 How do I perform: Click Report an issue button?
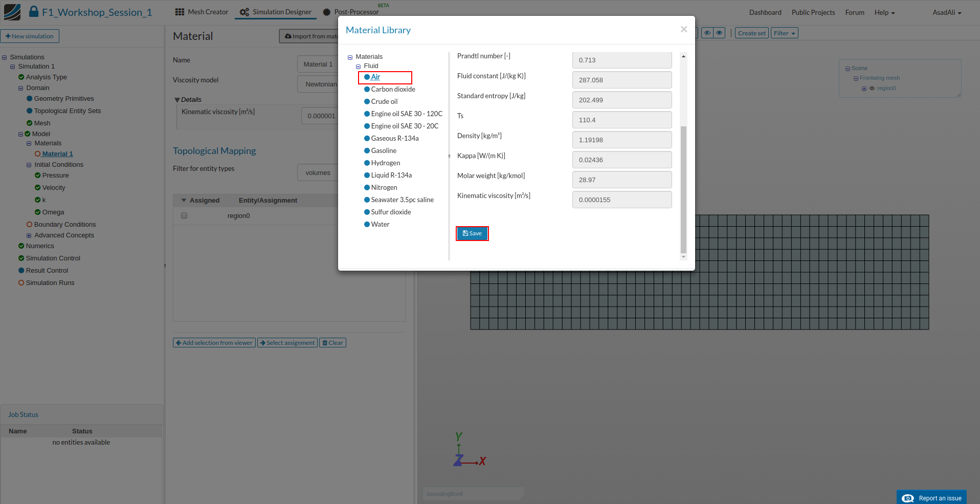[x=931, y=498]
